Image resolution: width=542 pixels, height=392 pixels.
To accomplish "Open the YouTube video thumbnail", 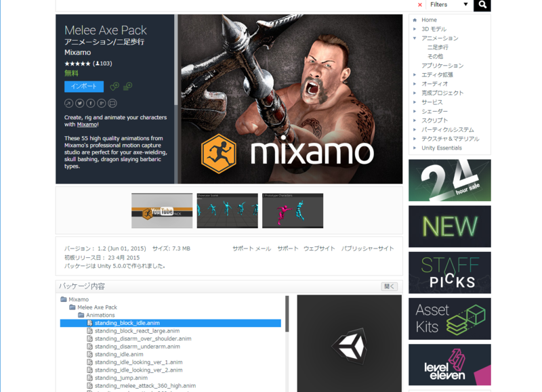I will [x=162, y=211].
